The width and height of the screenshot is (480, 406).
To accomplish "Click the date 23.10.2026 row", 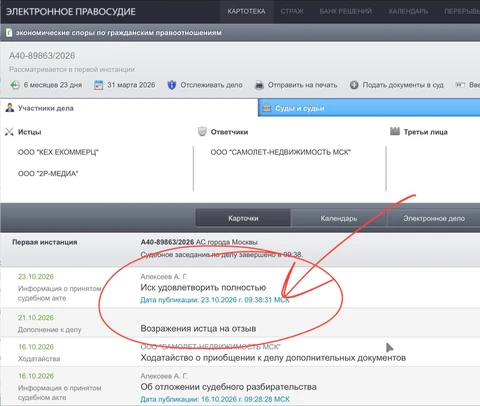I will tap(36, 277).
